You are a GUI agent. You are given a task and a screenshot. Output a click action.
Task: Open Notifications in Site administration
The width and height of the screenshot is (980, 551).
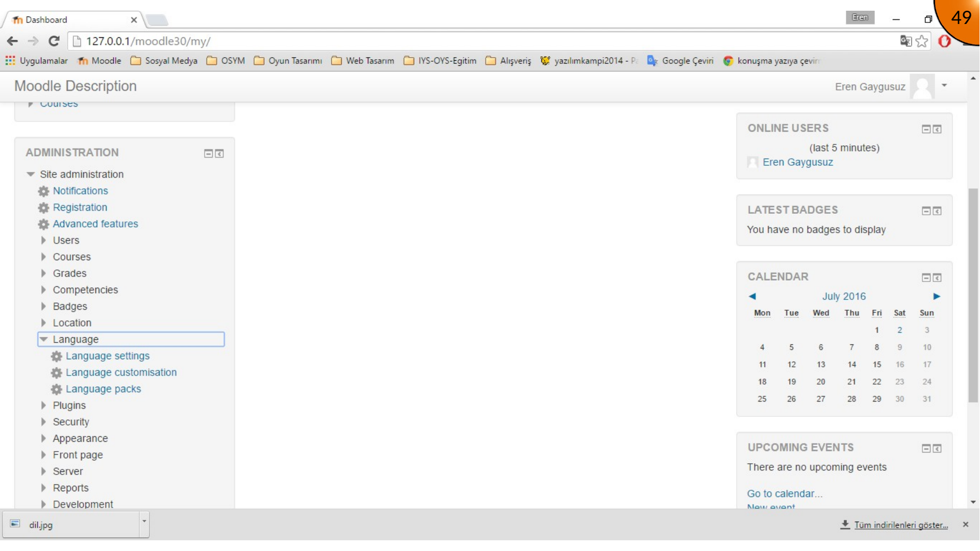tap(81, 191)
